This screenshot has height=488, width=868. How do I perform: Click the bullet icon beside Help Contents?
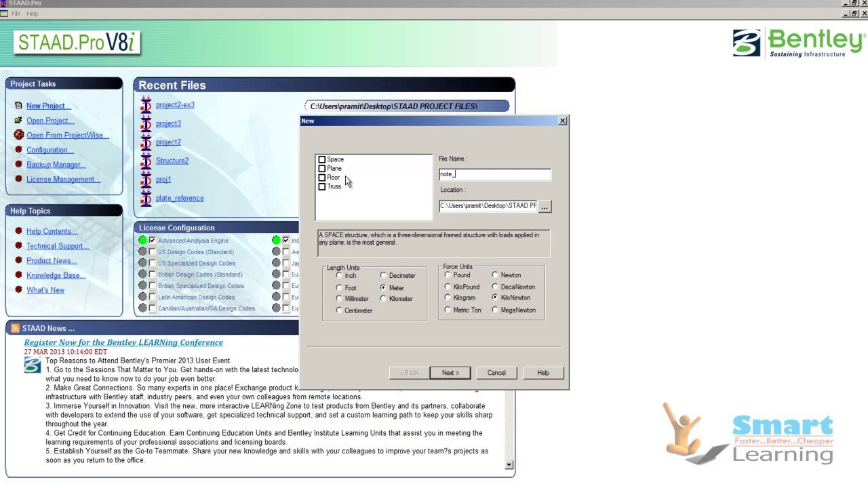[18, 231]
